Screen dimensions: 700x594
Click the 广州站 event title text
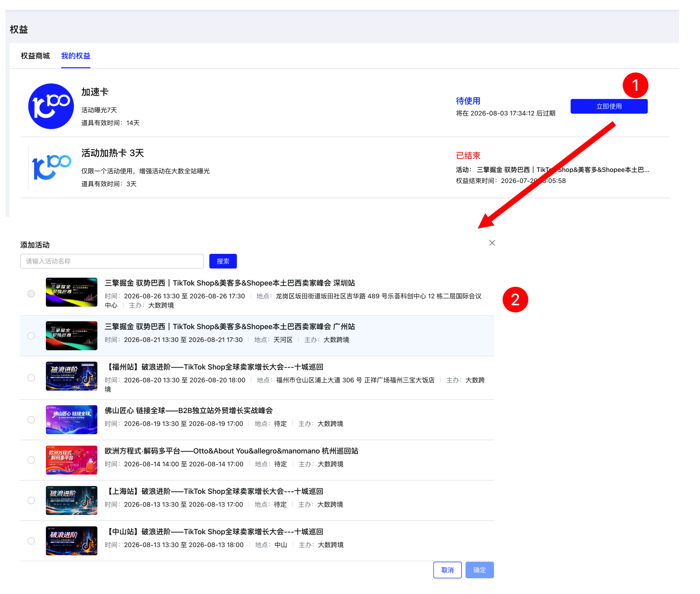230,326
